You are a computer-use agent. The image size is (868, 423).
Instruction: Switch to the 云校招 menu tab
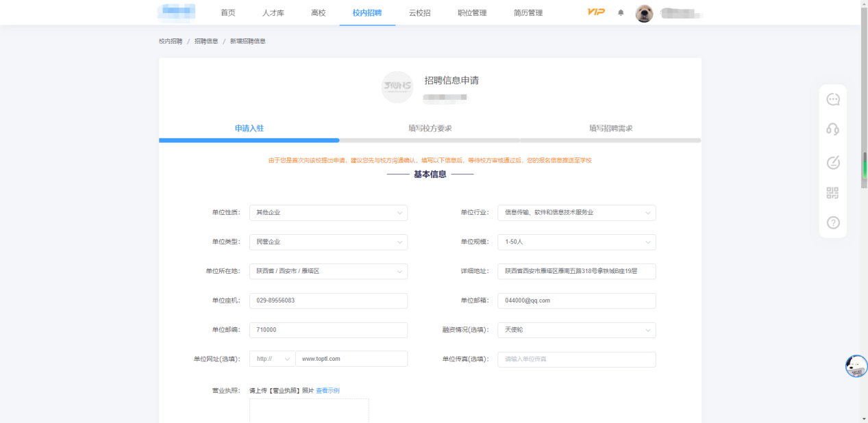point(419,13)
